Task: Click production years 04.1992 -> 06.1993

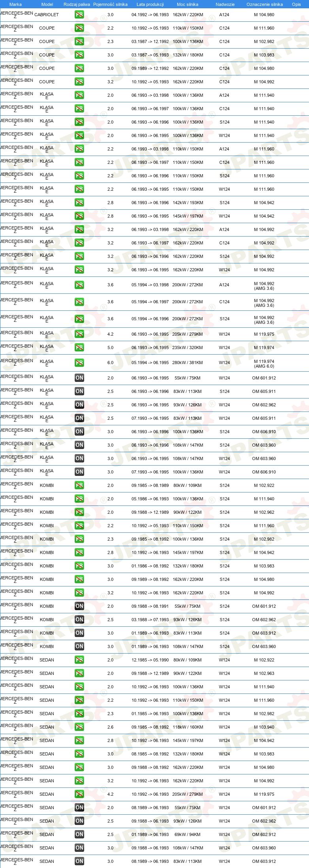Action: pos(150,15)
